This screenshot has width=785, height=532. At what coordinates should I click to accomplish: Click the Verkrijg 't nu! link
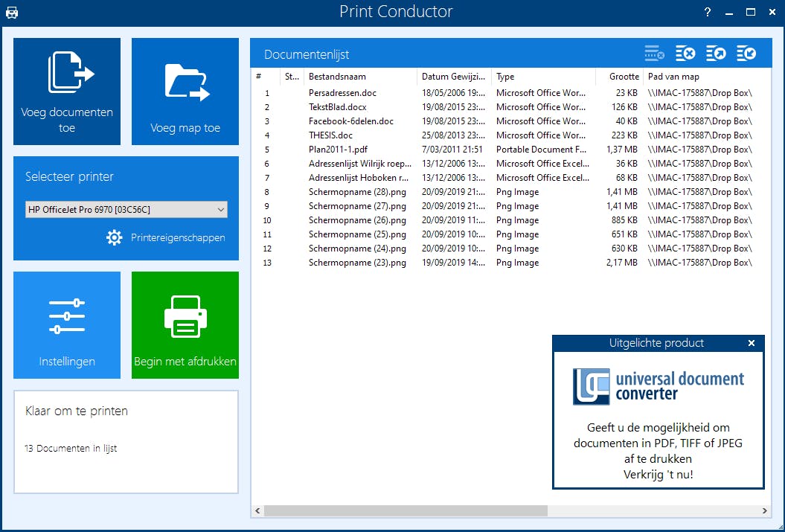pos(659,475)
